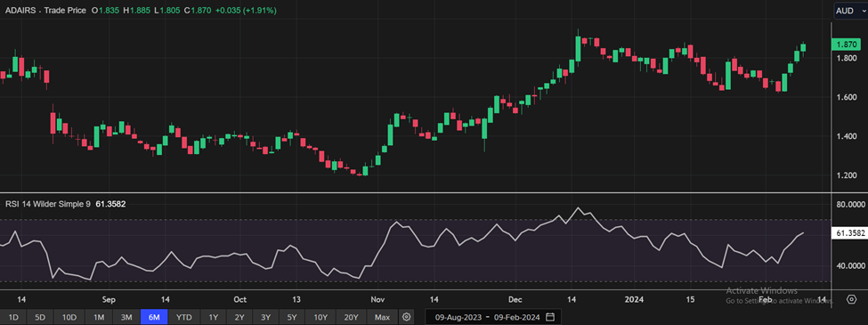Image resolution: width=868 pixels, height=325 pixels.
Task: Click the 1.800 price axis label
Action: (x=846, y=58)
